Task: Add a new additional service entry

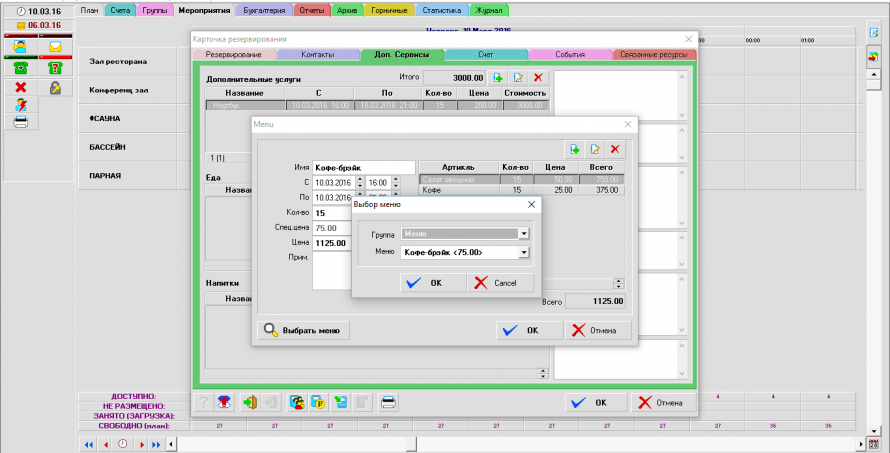Action: point(498,77)
